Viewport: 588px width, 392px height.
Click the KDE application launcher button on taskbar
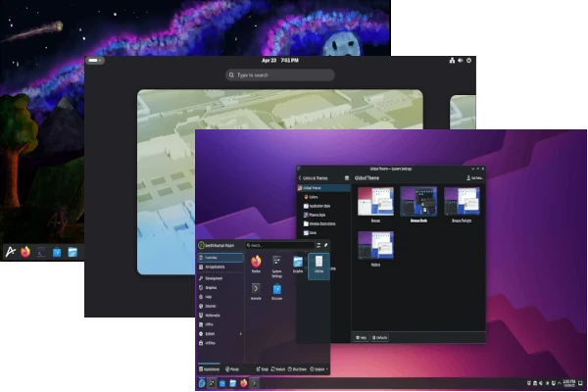(202, 383)
